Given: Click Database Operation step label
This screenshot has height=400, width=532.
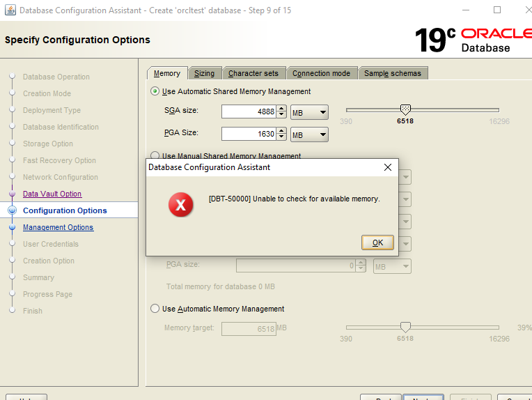Looking at the screenshot, I should (56, 77).
